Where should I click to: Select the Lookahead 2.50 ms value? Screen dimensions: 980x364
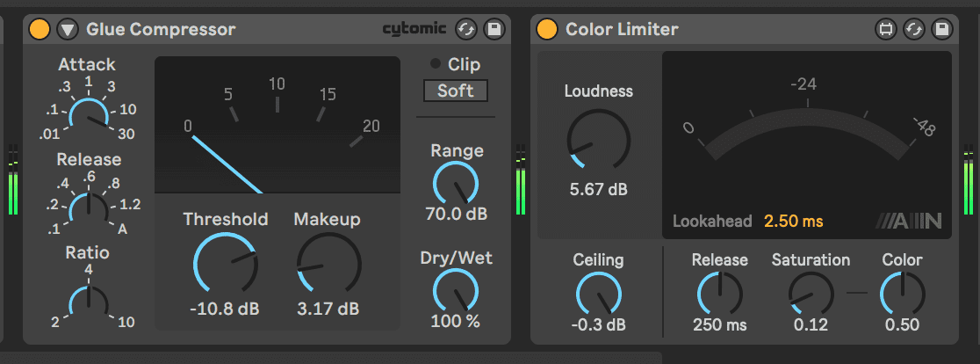tap(793, 222)
